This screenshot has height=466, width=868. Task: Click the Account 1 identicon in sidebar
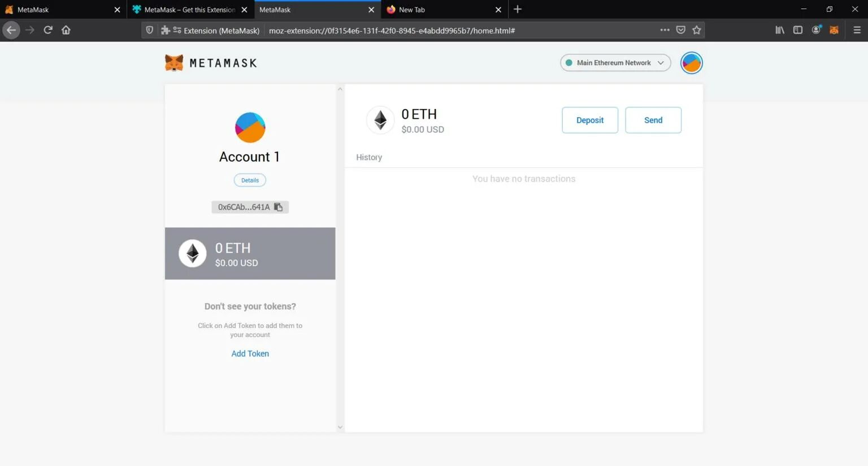(x=250, y=127)
